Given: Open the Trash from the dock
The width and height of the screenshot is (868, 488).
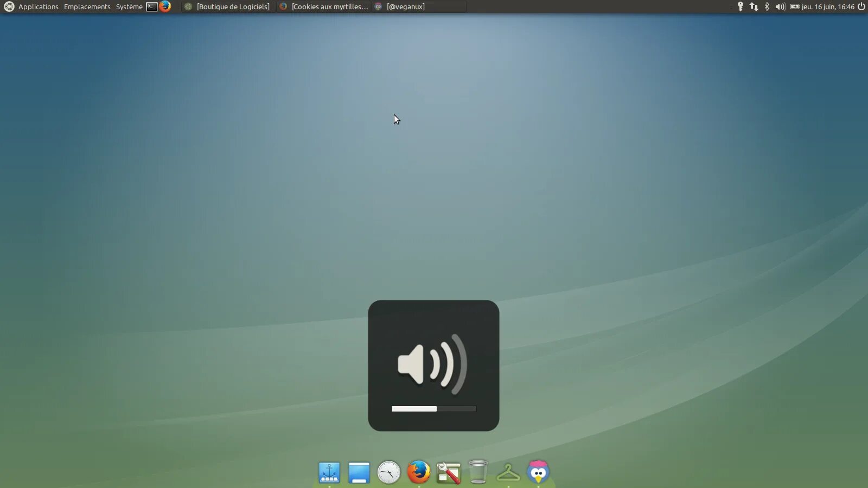Looking at the screenshot, I should point(477,472).
